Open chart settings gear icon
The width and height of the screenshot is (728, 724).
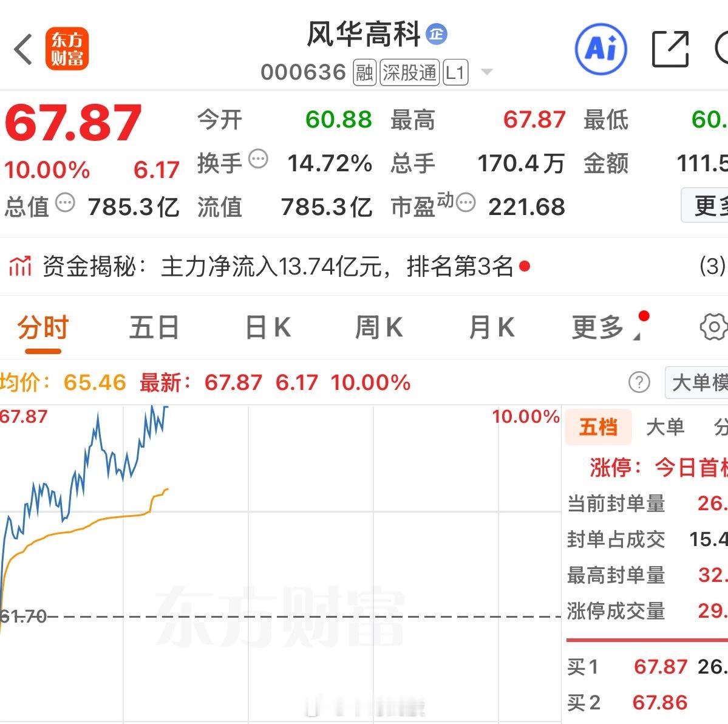coord(713,327)
